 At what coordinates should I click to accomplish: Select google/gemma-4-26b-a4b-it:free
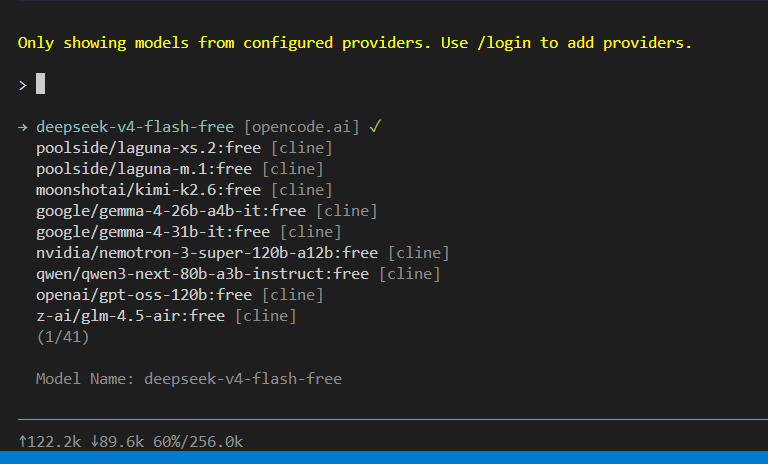[x=207, y=211]
